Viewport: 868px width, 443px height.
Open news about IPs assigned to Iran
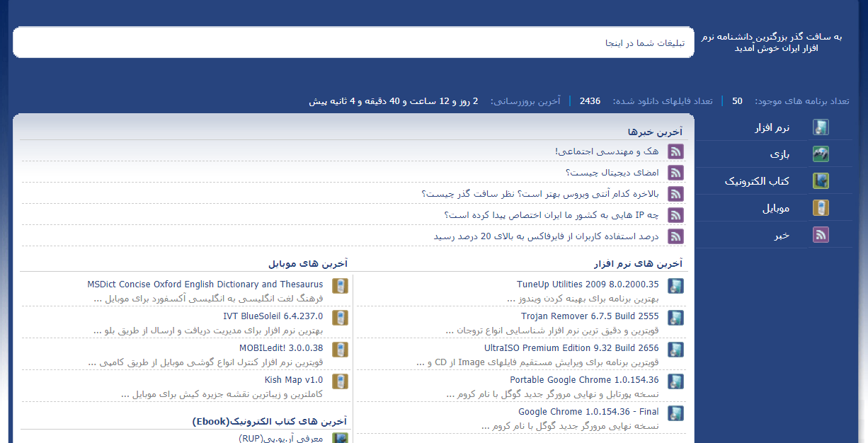coord(552,215)
